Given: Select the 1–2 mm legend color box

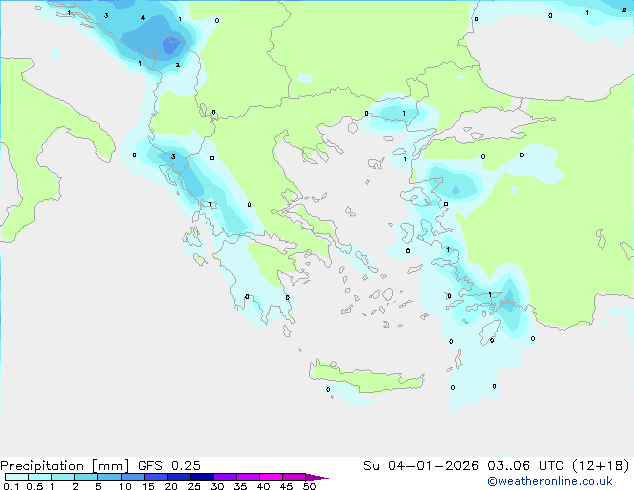Looking at the screenshot, I should pyautogui.click(x=63, y=477).
